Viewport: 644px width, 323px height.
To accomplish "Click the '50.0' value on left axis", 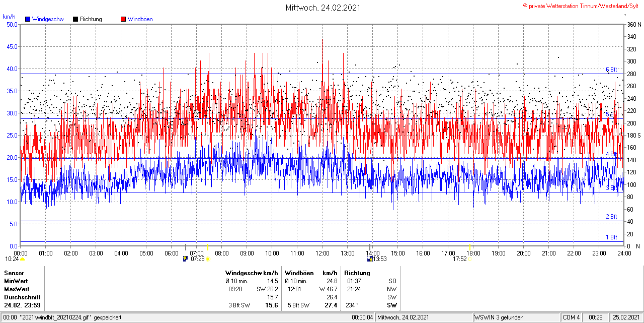I will coord(12,24).
